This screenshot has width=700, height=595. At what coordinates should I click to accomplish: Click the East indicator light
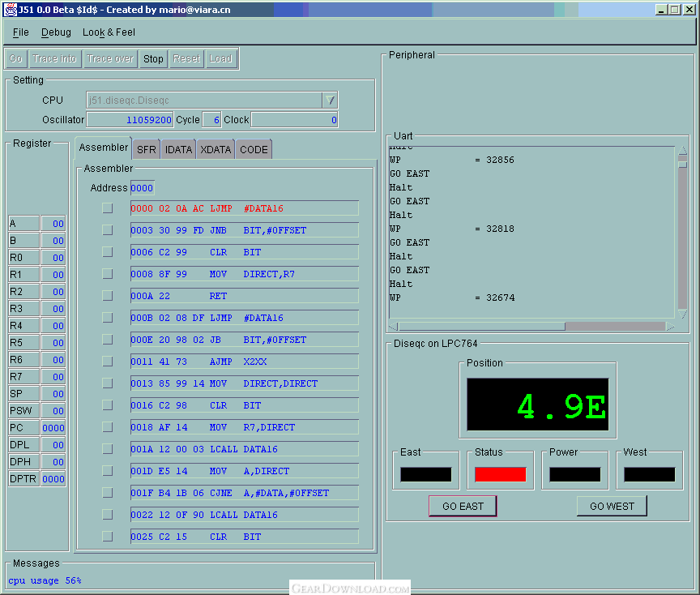tap(426, 474)
